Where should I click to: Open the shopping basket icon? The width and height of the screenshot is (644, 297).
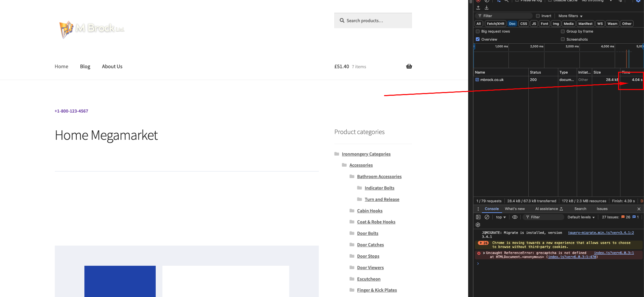(409, 66)
